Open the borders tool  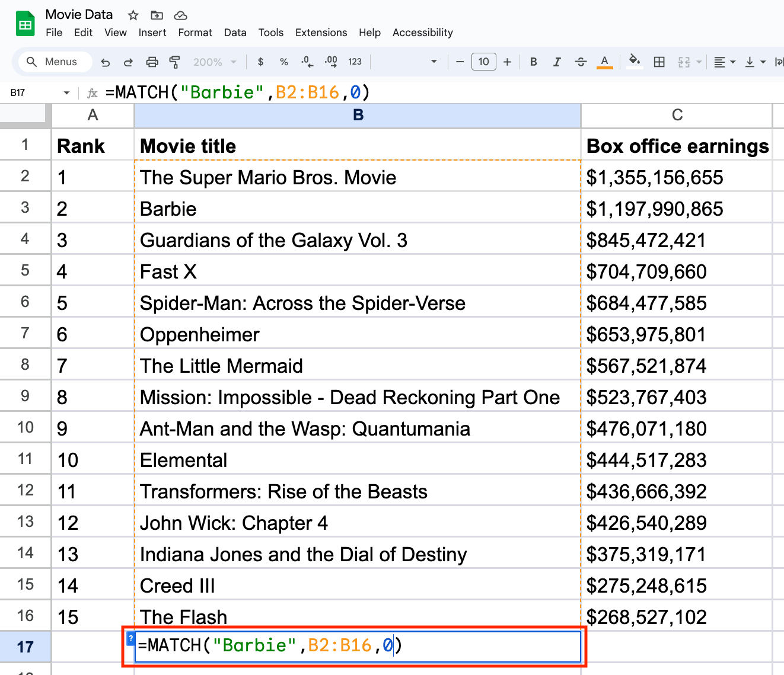pos(659,62)
